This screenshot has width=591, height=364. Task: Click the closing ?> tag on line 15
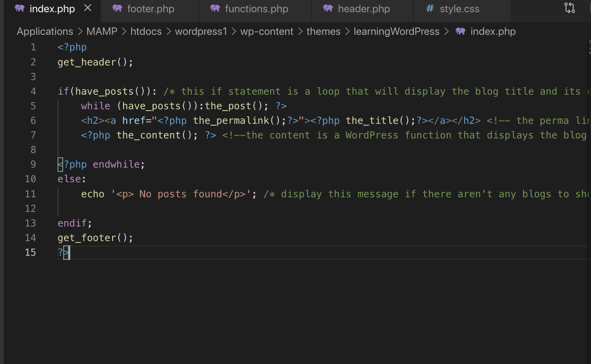click(64, 252)
